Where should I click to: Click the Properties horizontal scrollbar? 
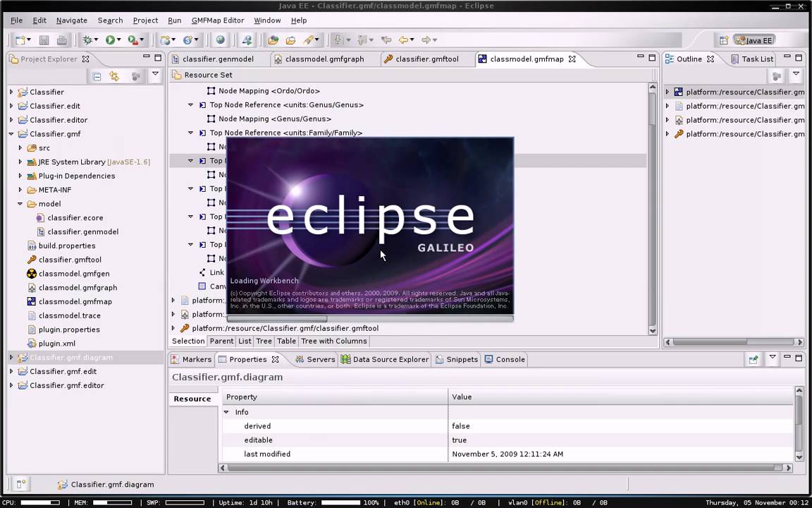tap(505, 468)
